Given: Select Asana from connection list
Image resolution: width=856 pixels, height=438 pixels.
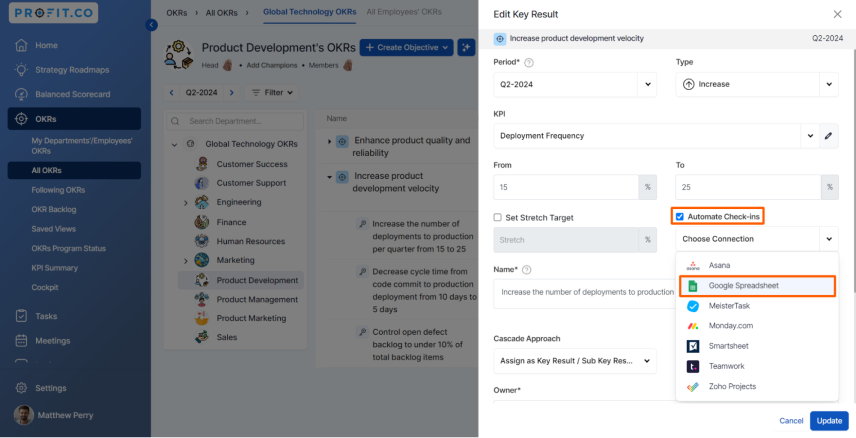Looking at the screenshot, I should click(x=757, y=265).
